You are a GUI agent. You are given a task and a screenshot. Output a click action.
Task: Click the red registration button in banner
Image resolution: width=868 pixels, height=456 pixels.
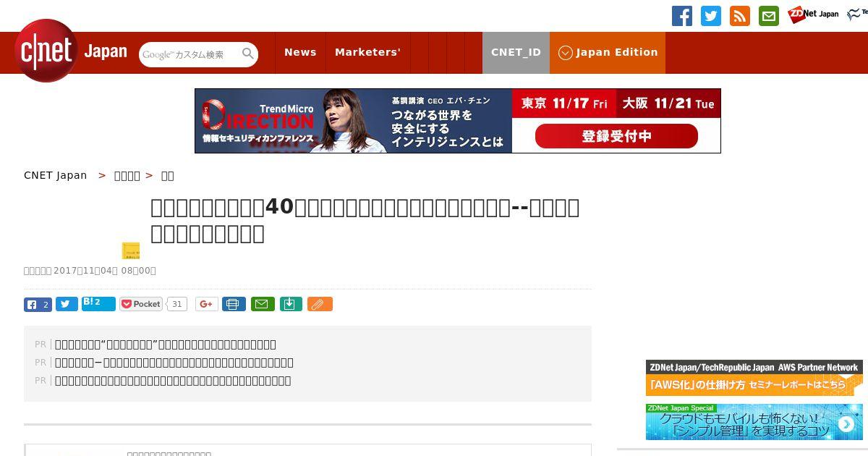coord(616,136)
